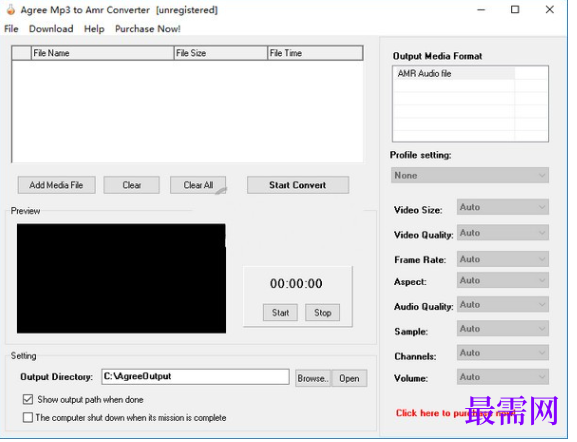Open the output directory folder
577x442 pixels.
coord(350,378)
